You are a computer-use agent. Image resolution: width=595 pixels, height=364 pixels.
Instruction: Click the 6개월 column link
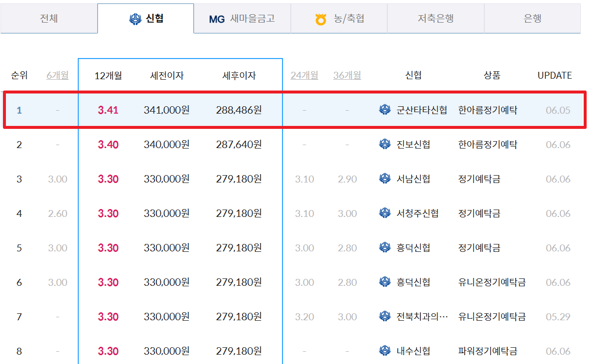pyautogui.click(x=58, y=75)
